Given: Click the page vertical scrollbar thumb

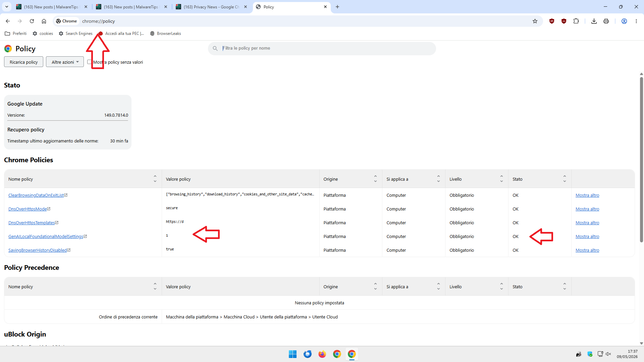Looking at the screenshot, I should click(641, 159).
